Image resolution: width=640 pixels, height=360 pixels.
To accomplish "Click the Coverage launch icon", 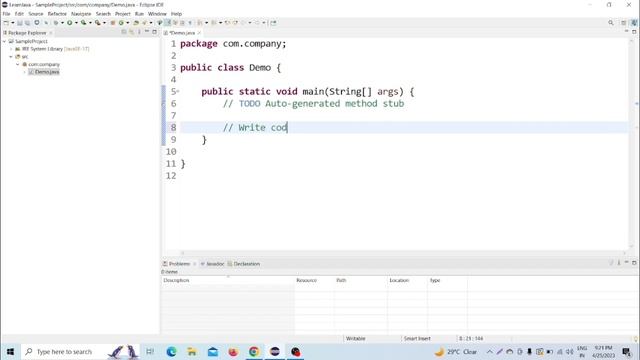I will point(84,23).
